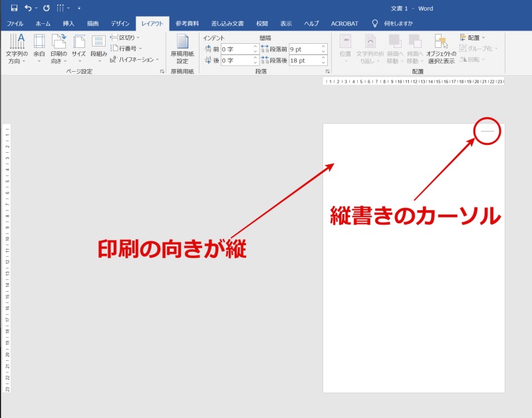Open the ACROBAT tab

344,23
